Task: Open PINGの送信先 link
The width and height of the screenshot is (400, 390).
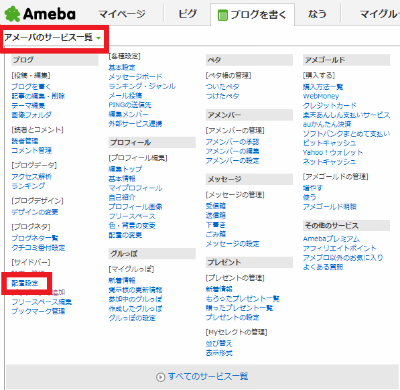Action: pos(130,105)
